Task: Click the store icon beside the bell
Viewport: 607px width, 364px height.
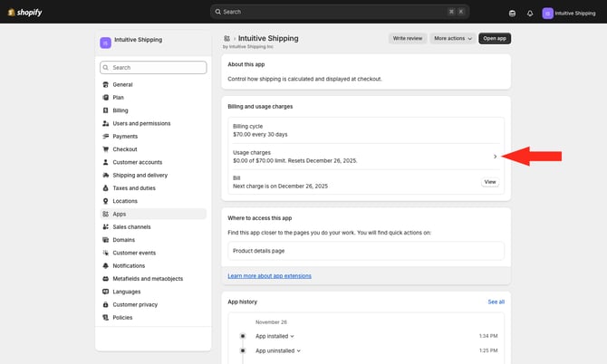Action: (x=512, y=14)
